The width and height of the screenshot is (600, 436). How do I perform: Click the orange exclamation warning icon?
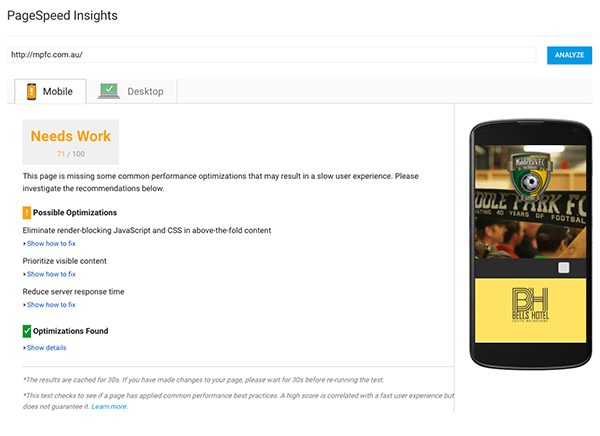tap(27, 212)
